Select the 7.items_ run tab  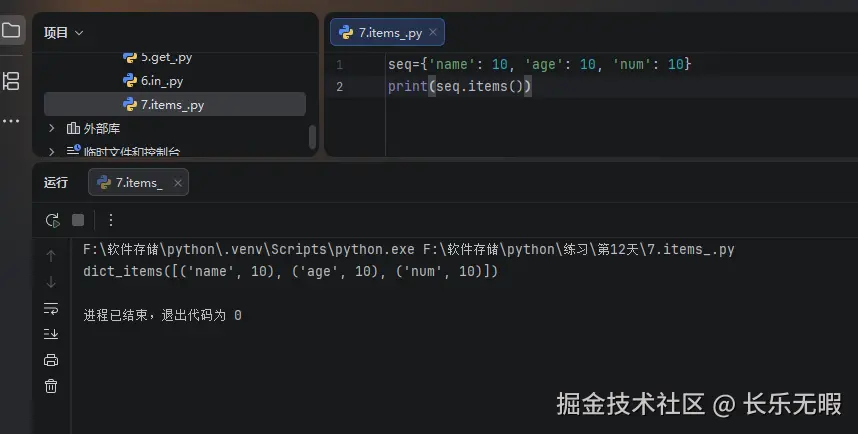pyautogui.click(x=138, y=183)
